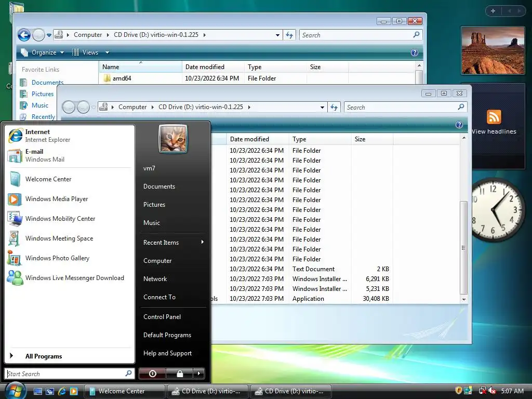The width and height of the screenshot is (532, 399).
Task: Open Windows Mobility Center
Action: click(70, 219)
